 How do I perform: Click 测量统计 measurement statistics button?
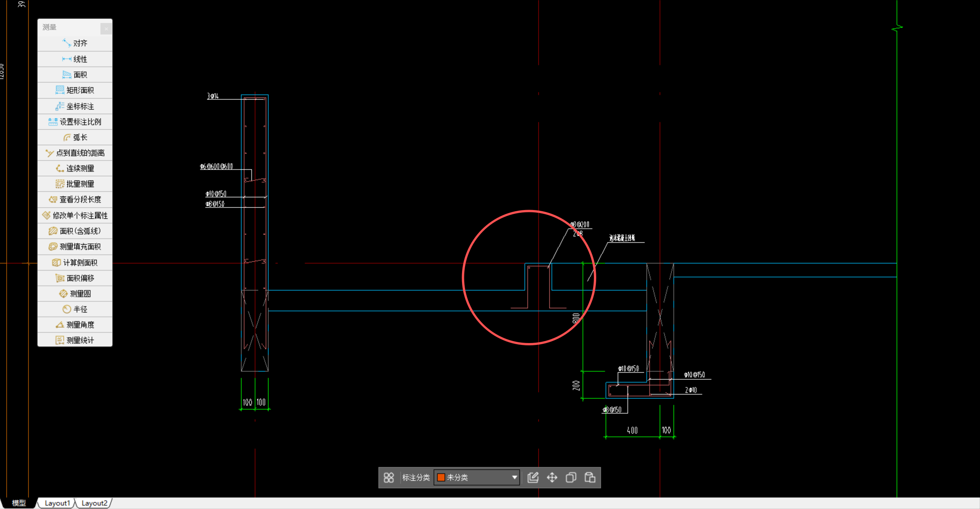point(75,340)
